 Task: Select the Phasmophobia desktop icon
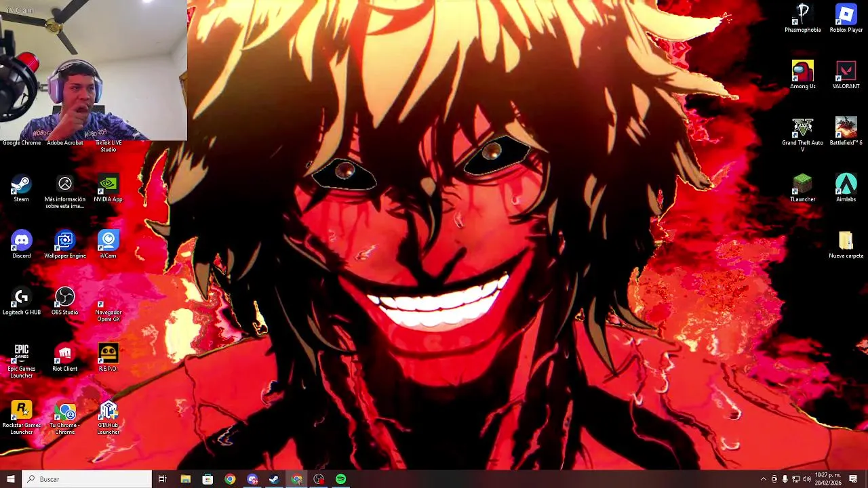[x=802, y=18]
